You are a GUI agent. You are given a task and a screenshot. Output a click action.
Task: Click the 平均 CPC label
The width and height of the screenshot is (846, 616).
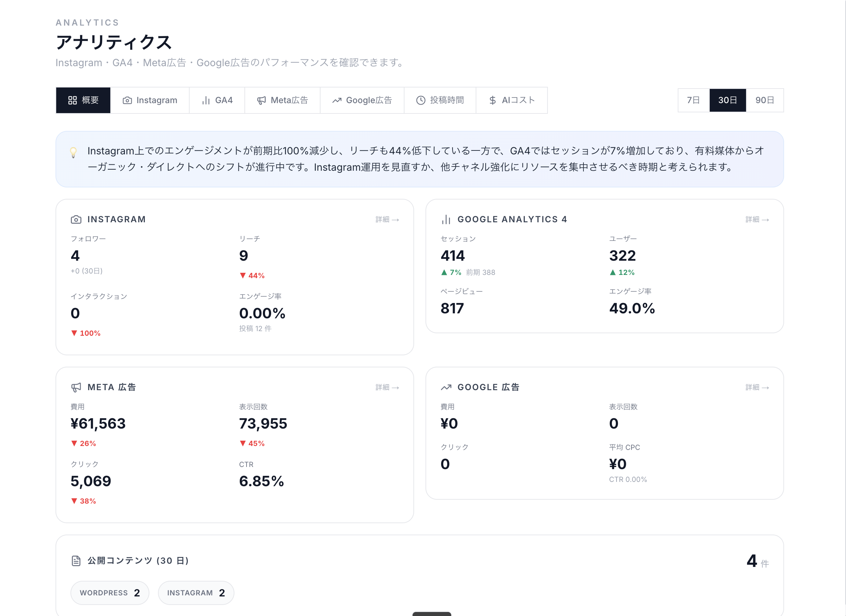624,447
